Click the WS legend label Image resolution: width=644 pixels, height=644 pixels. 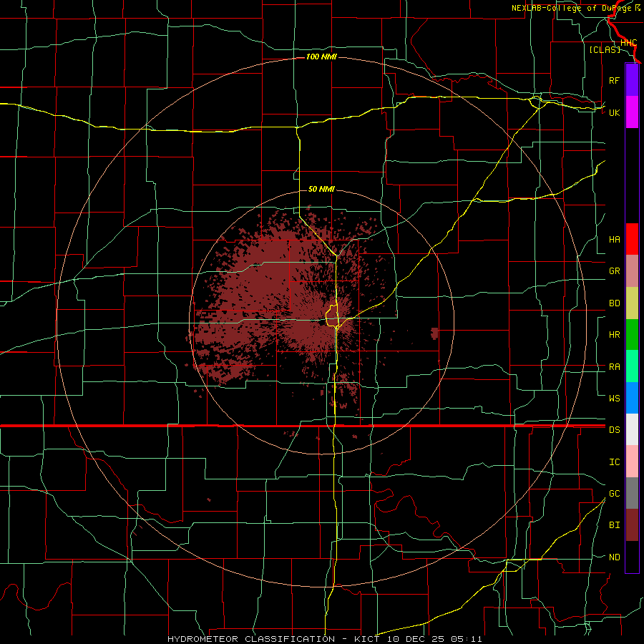(614, 399)
